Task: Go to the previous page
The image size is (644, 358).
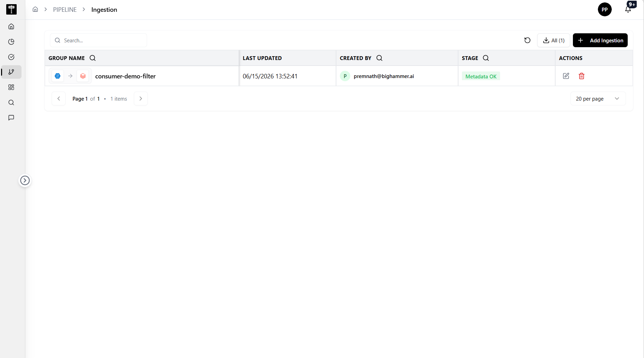Action: (59, 99)
